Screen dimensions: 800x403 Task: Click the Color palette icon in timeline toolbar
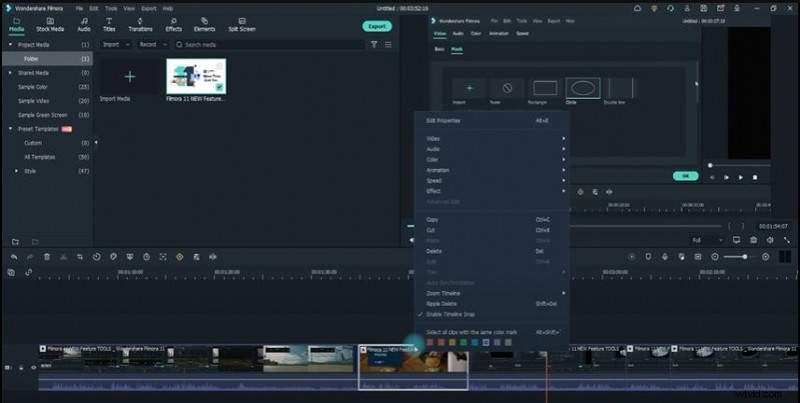click(x=113, y=257)
